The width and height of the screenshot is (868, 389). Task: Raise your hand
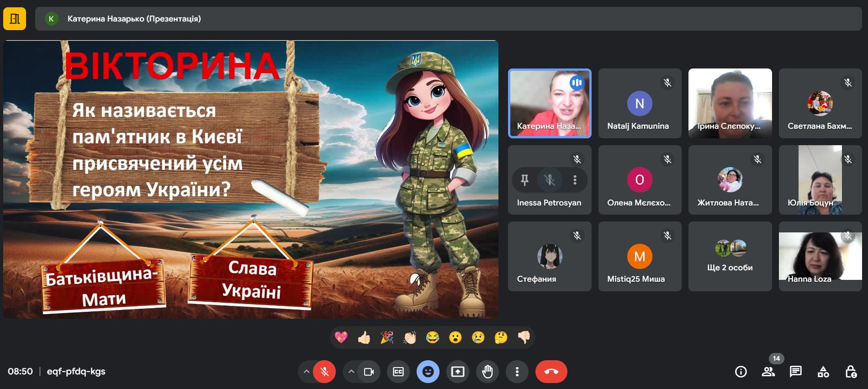click(487, 372)
